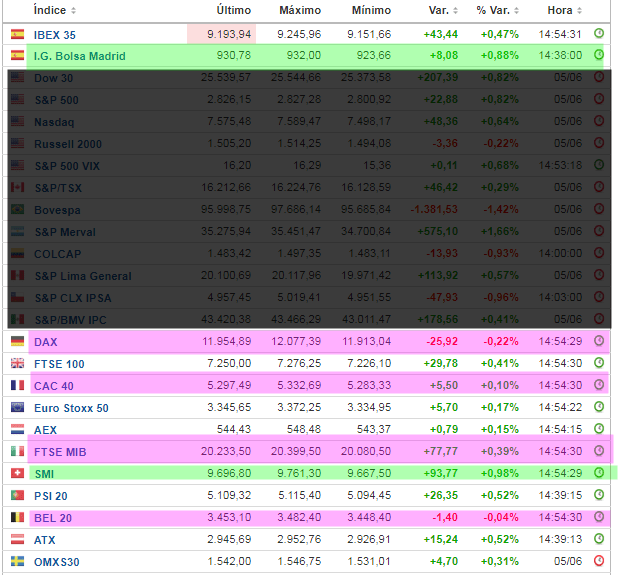Open the Euro Stoxx 50 link
620x575 pixels.
click(71, 407)
